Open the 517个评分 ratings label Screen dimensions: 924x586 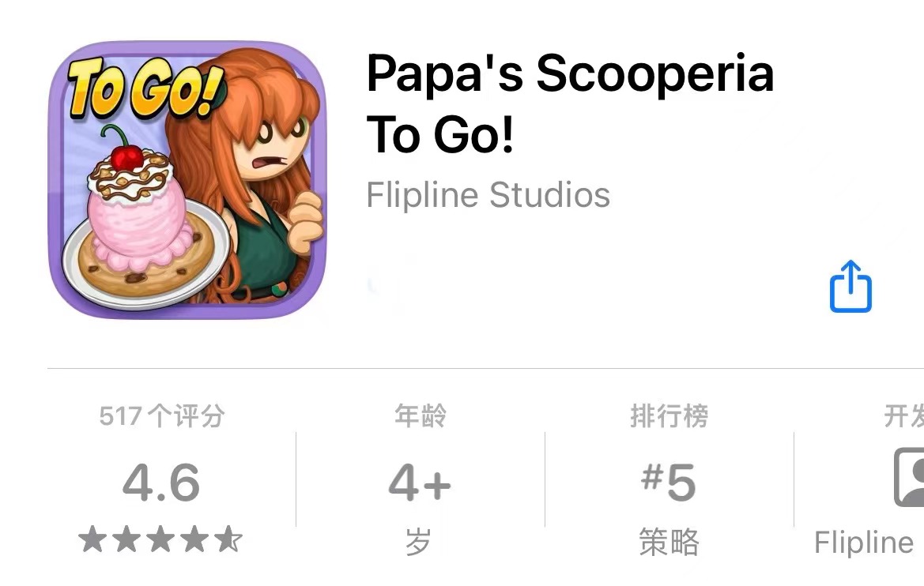[162, 415]
